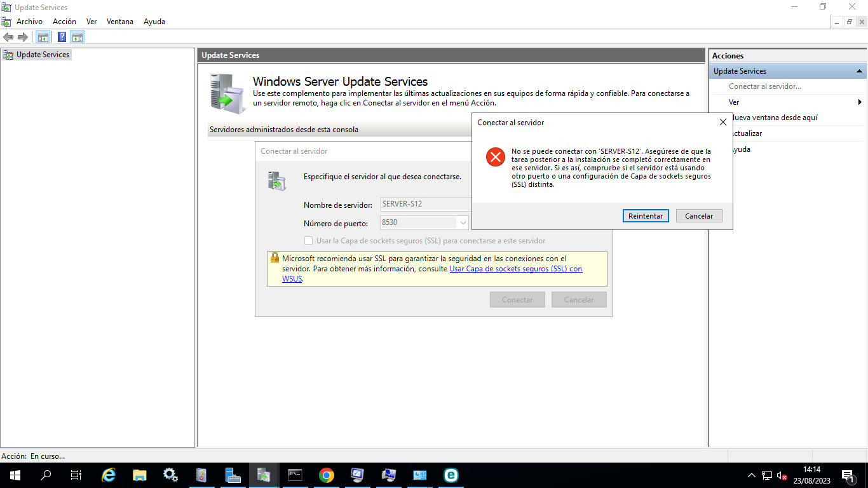Open Server Manager on the taskbar
Image resolution: width=868 pixels, height=488 pixels.
[x=233, y=475]
